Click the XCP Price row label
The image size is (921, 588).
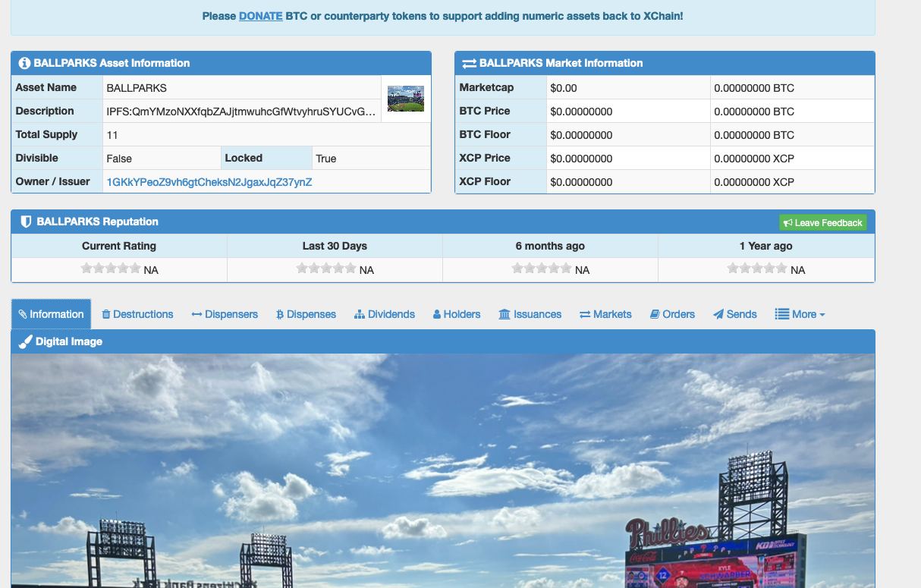pyautogui.click(x=485, y=158)
